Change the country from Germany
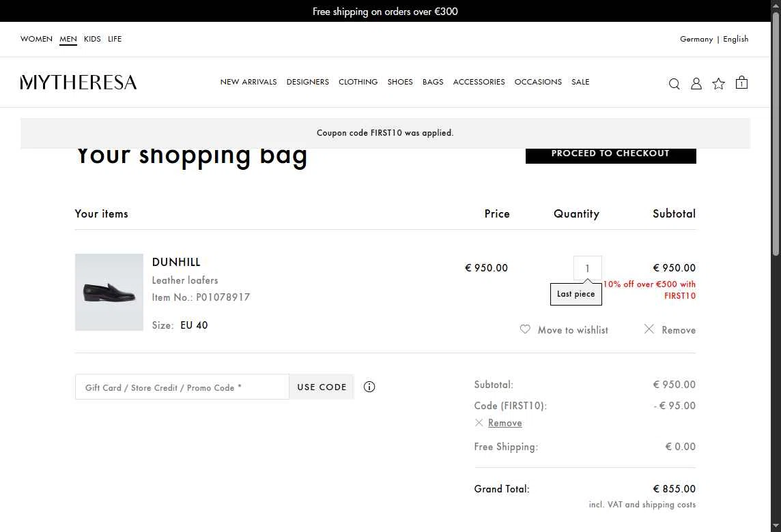 click(x=696, y=39)
